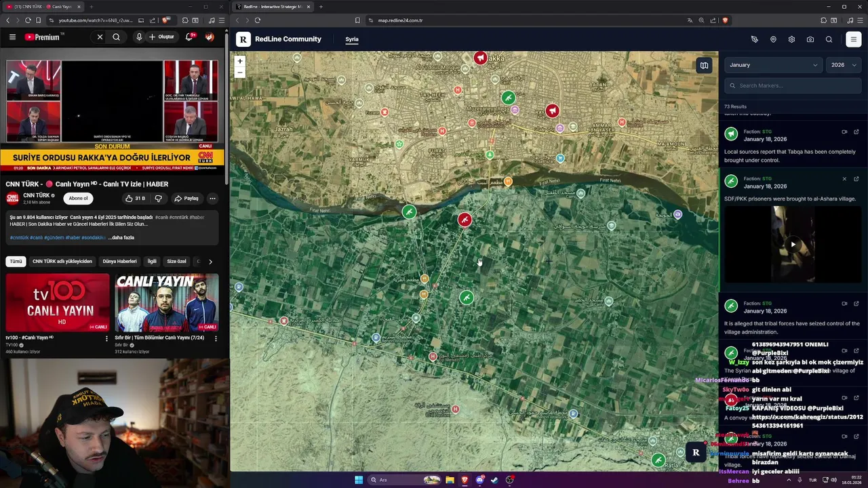Open video icon for the Tabqa report entry

pyautogui.click(x=844, y=131)
